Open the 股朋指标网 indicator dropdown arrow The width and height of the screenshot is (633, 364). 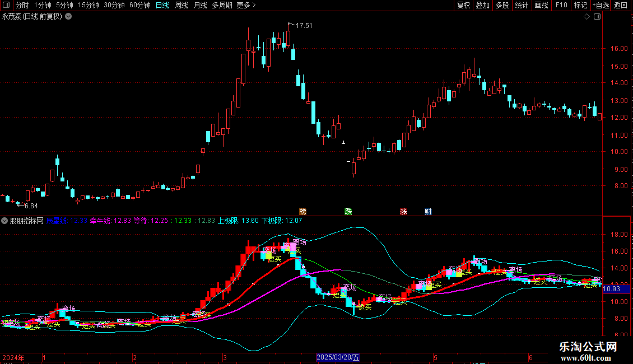pyautogui.click(x=4, y=221)
